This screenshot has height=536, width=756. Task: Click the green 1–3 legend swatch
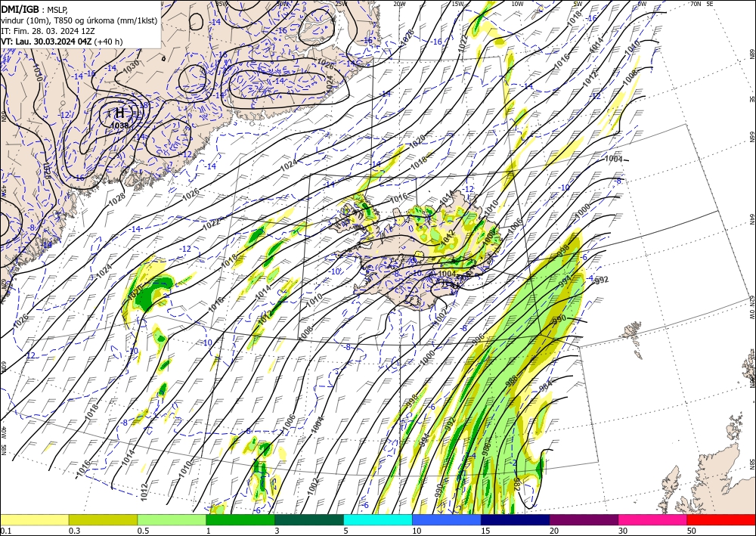click(240, 519)
